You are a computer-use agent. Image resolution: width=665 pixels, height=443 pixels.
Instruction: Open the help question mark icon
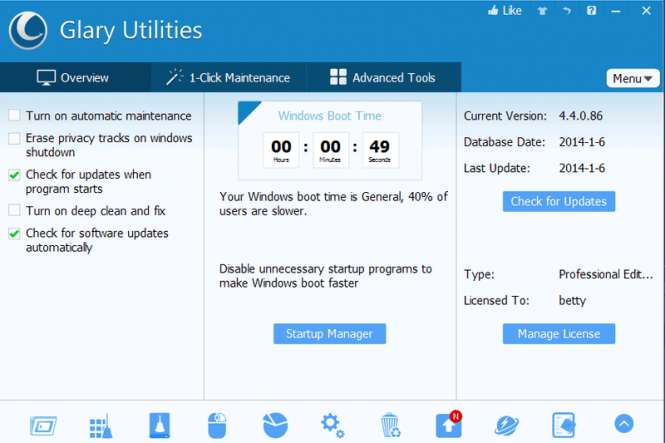591,11
